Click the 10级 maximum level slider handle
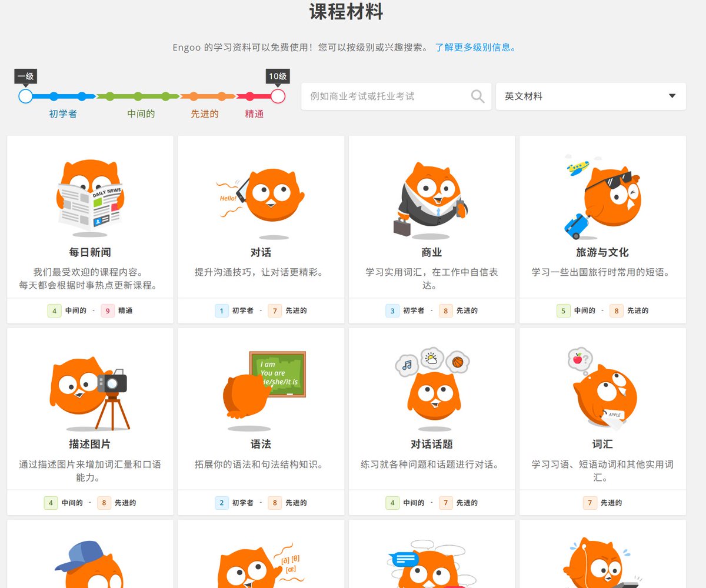Screen dimensions: 706x588 (278, 96)
